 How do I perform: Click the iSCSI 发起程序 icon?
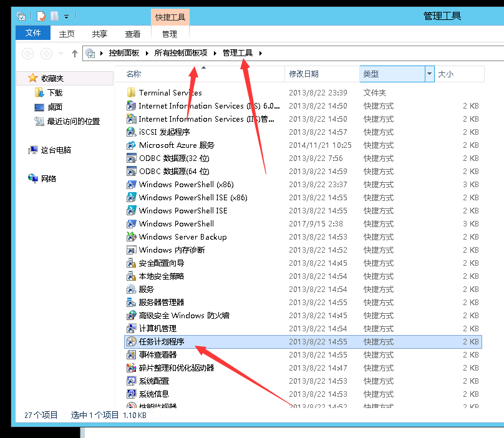(x=131, y=132)
